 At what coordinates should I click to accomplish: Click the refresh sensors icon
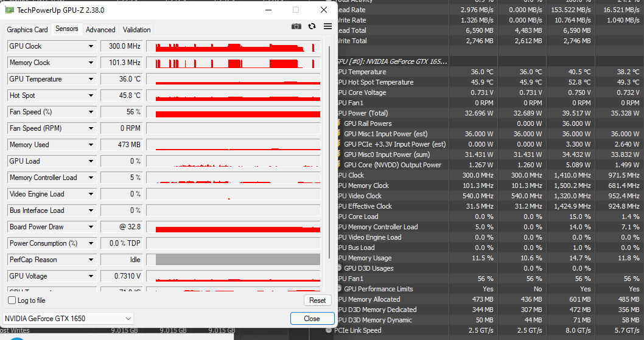pos(312,26)
